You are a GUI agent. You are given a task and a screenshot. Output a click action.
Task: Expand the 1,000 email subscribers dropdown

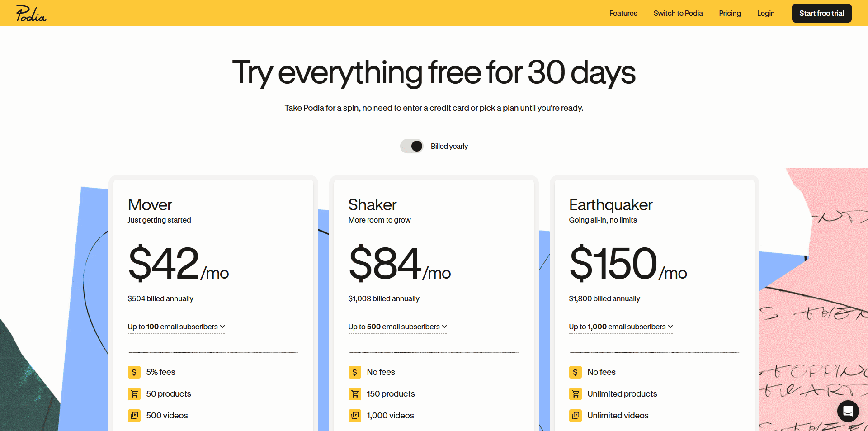[x=621, y=327]
